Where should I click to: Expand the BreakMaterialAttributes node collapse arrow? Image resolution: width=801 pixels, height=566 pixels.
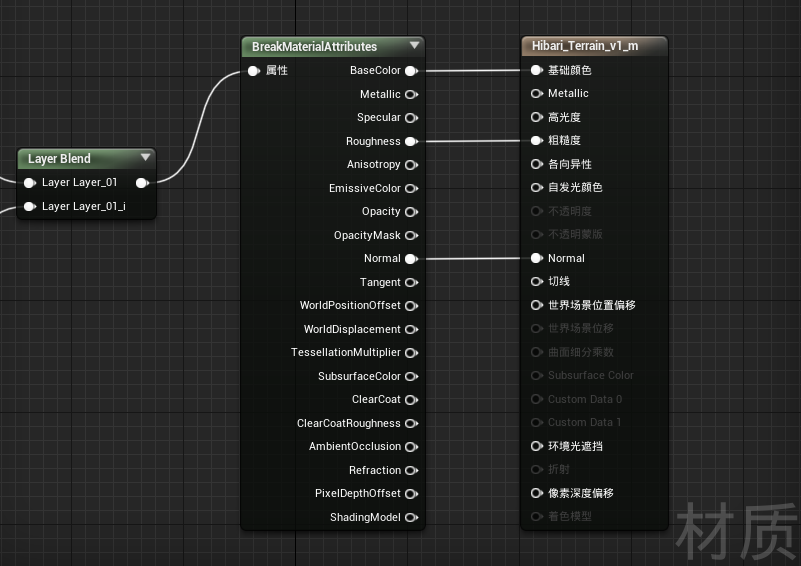(414, 45)
